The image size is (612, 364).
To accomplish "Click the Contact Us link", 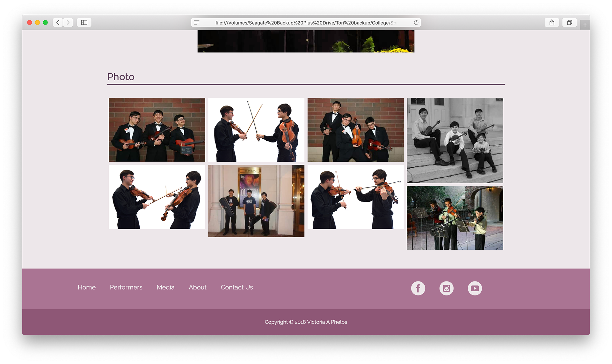I will (237, 287).
